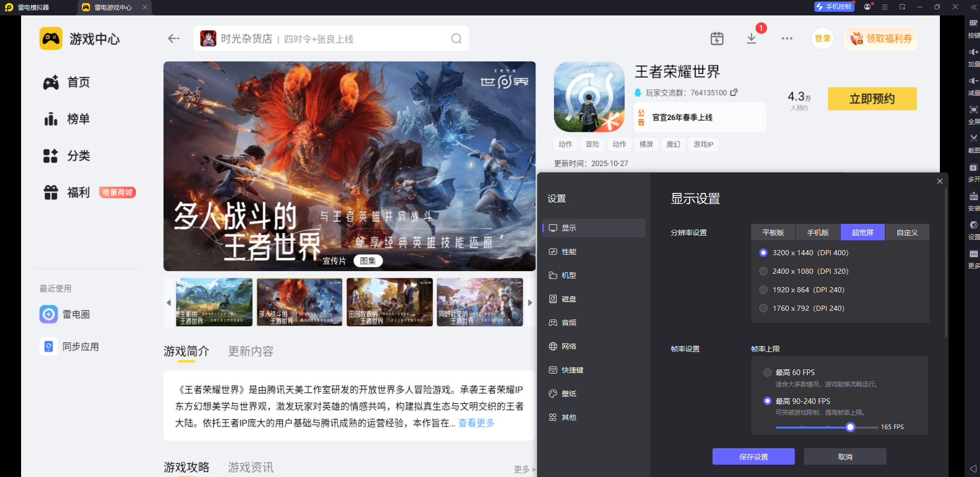Click the 保存设置 button
This screenshot has height=477, width=980.
pos(753,456)
